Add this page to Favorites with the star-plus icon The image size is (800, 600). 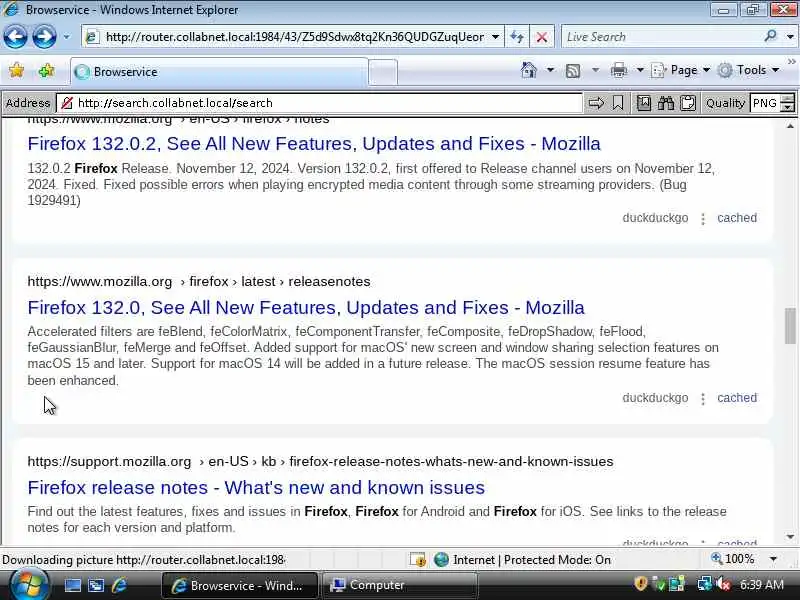coord(46,70)
